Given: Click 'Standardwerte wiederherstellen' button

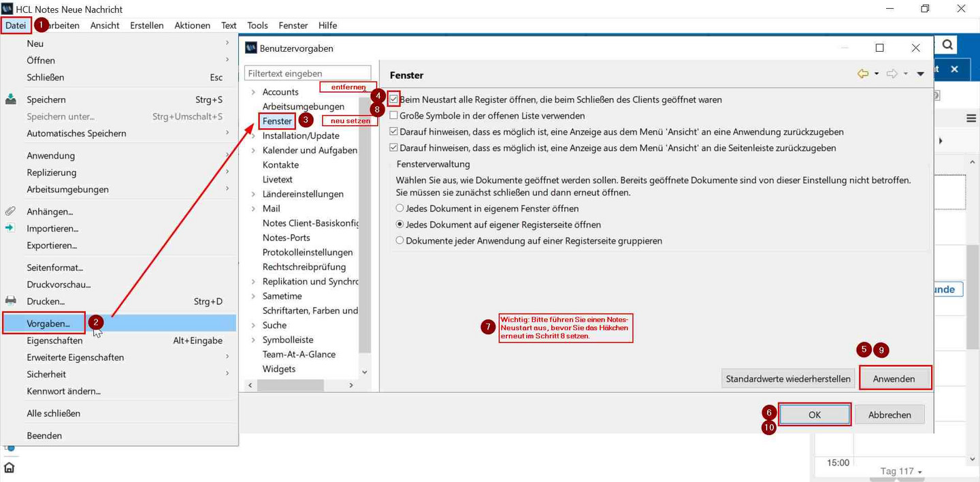Looking at the screenshot, I should click(788, 379).
